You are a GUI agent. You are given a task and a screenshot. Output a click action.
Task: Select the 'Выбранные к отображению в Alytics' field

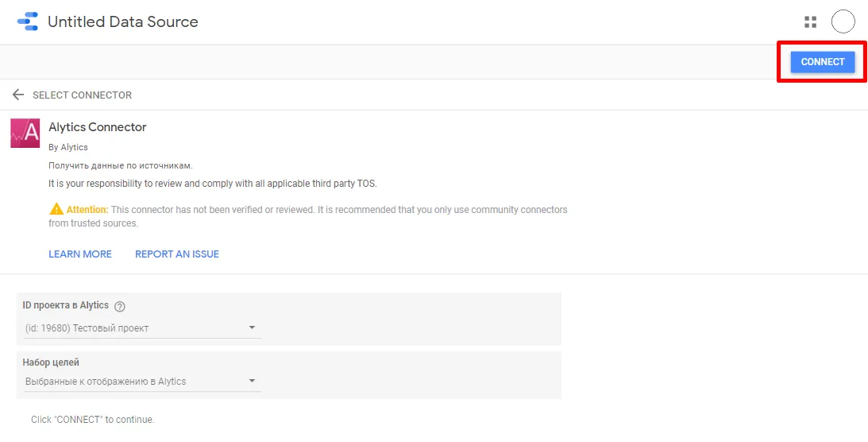point(142,382)
